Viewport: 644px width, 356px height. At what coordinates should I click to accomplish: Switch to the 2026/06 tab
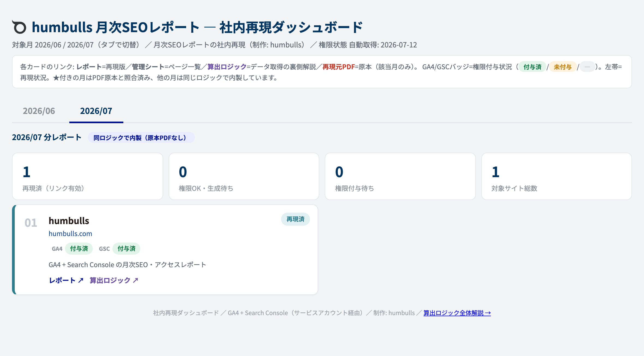point(39,111)
